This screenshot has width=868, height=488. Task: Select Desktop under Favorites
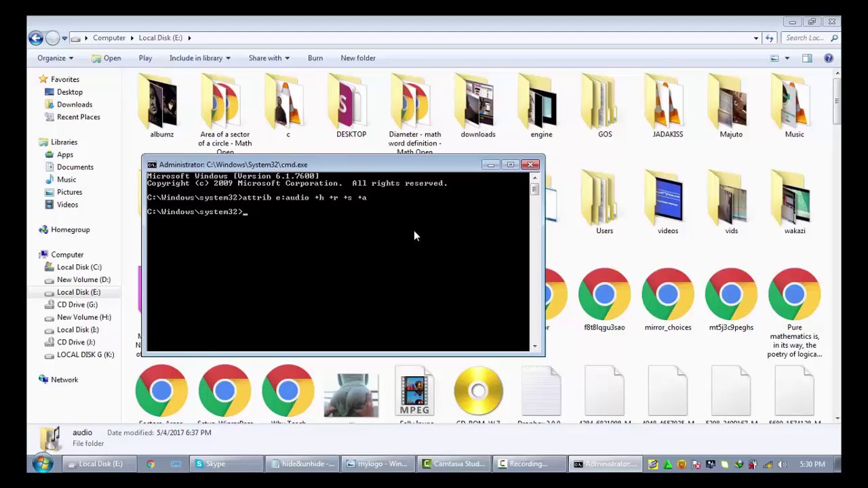(x=70, y=92)
